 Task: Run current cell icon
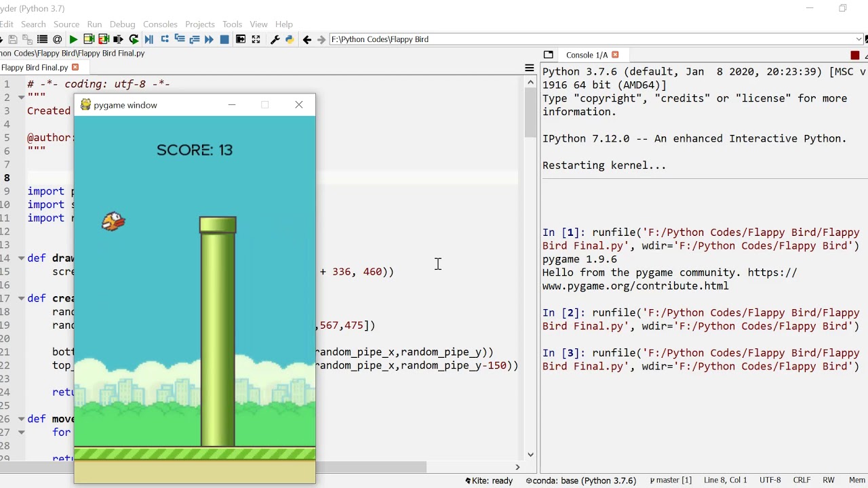(x=88, y=39)
